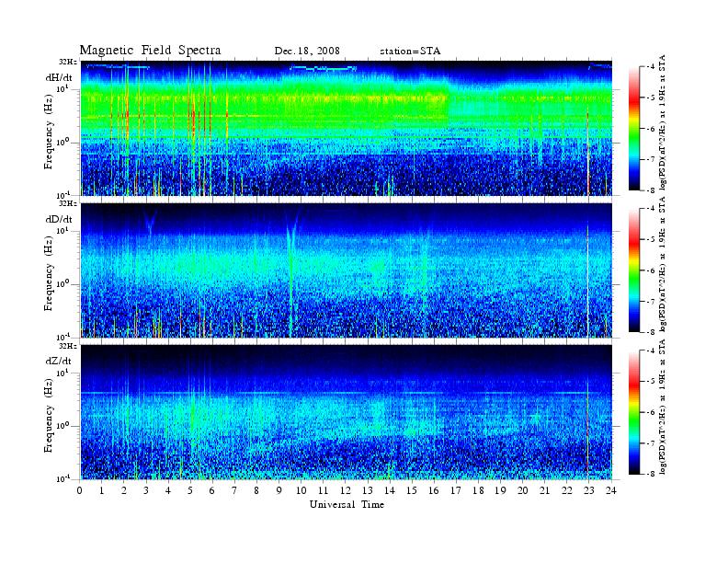
Task: Click the dZ/dt spectrogram plot area
Action: [347, 412]
